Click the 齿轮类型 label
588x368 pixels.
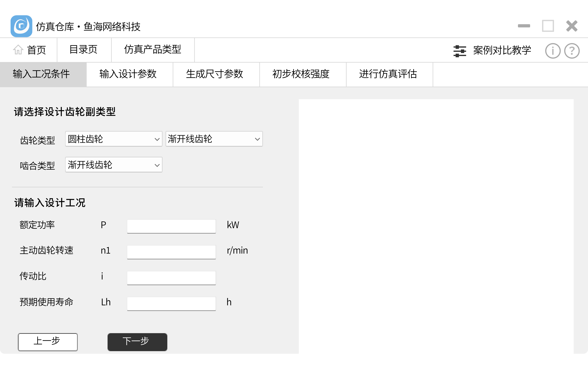click(x=38, y=140)
